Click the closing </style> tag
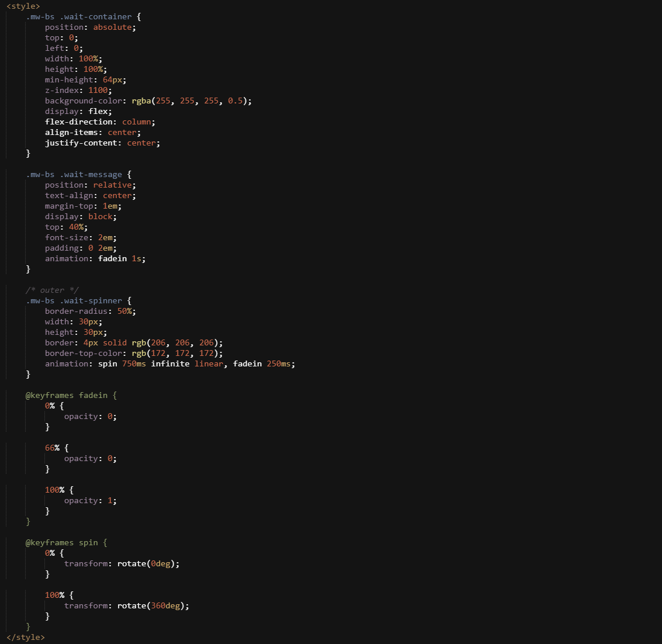This screenshot has width=662, height=644. click(25, 637)
